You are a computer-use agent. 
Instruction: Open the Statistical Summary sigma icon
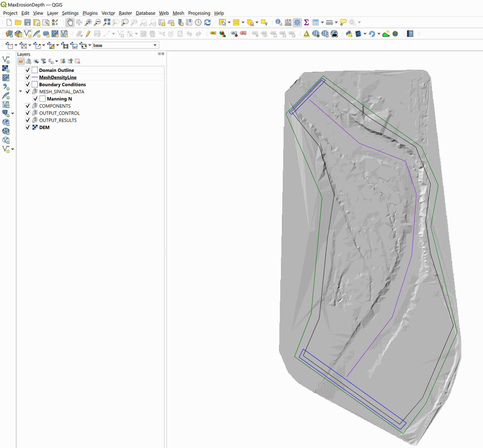[306, 22]
